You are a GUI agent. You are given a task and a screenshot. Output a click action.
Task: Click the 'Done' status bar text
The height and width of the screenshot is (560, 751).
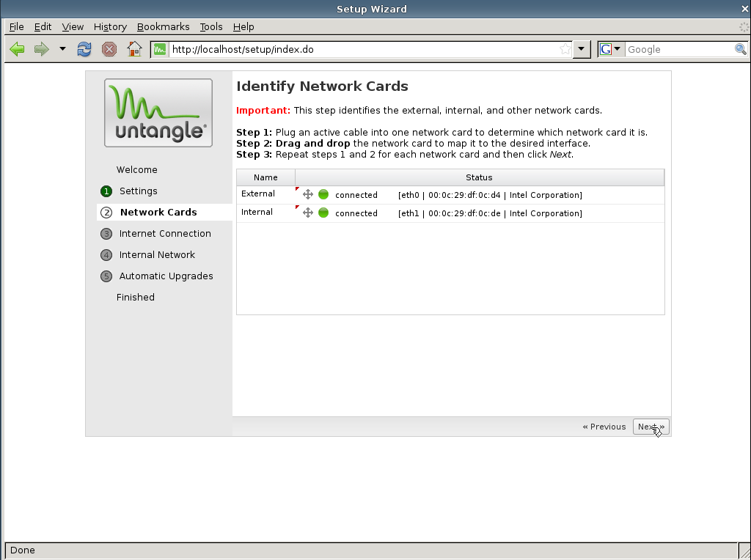pos(23,550)
